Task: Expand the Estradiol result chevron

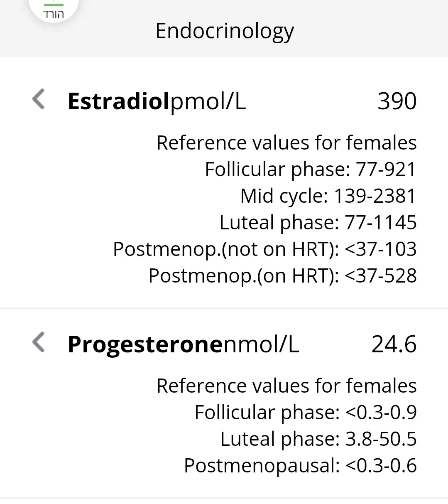Action: [x=39, y=99]
